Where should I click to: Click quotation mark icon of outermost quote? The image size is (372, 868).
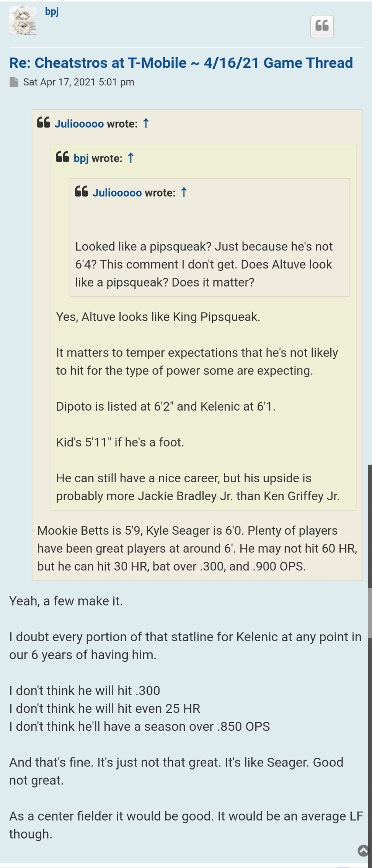tap(44, 123)
